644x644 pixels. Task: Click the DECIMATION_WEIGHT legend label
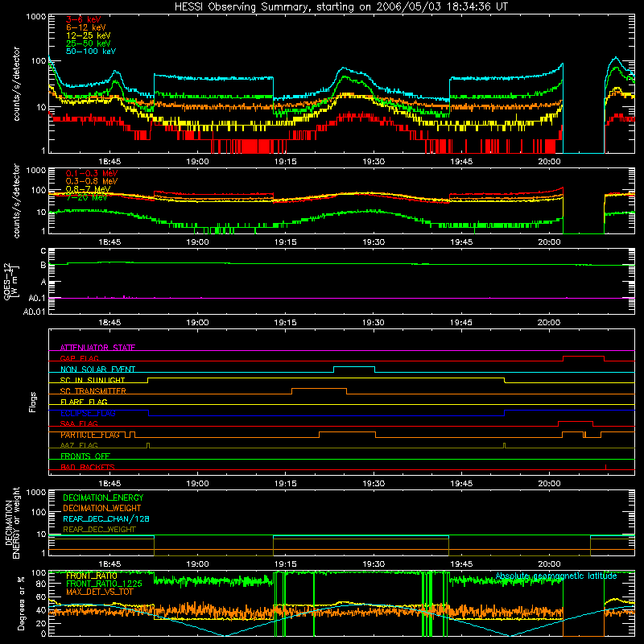[x=102, y=508]
